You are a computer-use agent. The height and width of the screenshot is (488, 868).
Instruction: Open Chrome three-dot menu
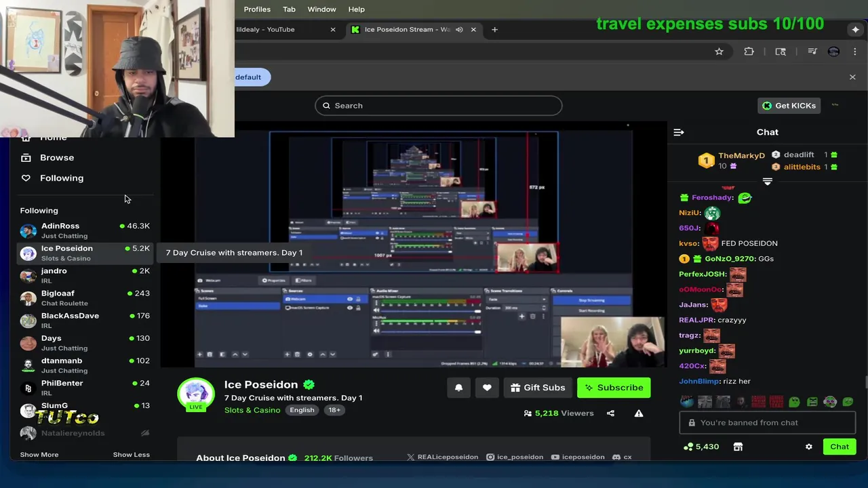point(854,52)
